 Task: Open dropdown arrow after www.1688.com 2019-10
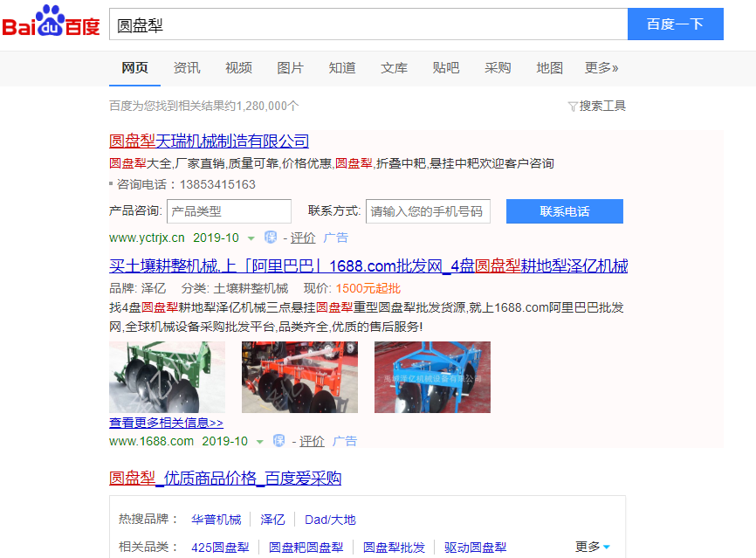(260, 442)
